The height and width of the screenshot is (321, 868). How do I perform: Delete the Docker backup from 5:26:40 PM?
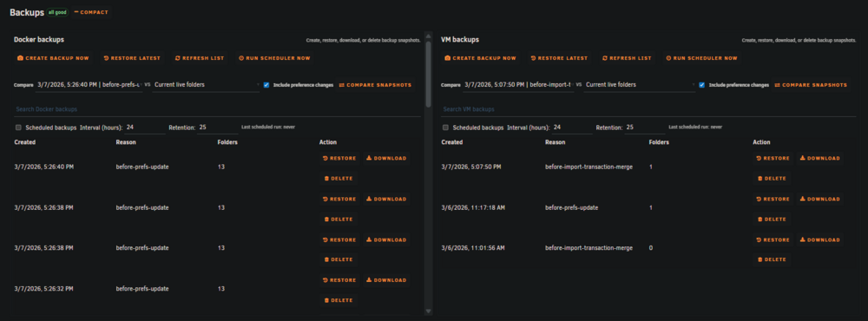(339, 179)
